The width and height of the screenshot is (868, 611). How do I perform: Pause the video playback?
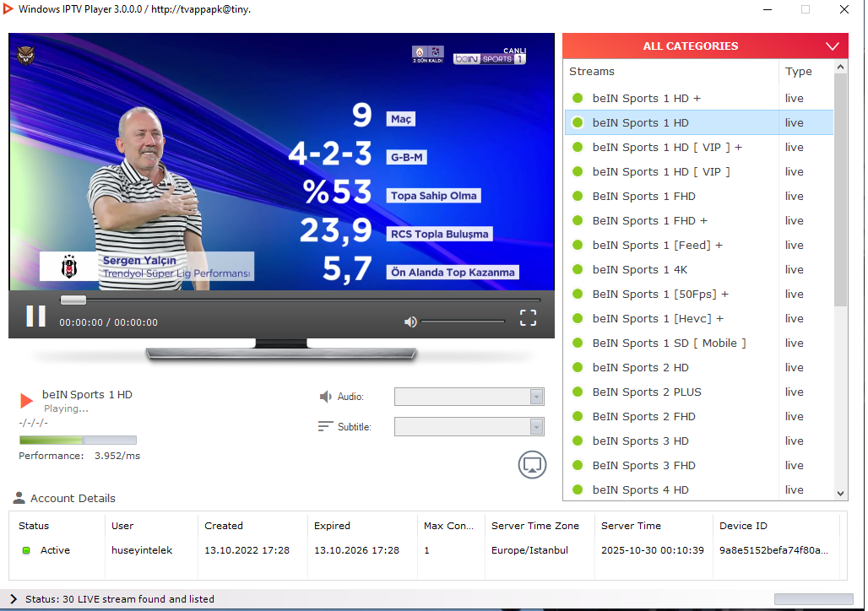pyautogui.click(x=35, y=316)
